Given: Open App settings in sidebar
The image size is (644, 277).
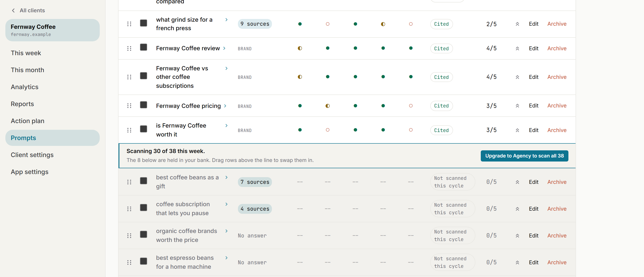Looking at the screenshot, I should [53, 172].
